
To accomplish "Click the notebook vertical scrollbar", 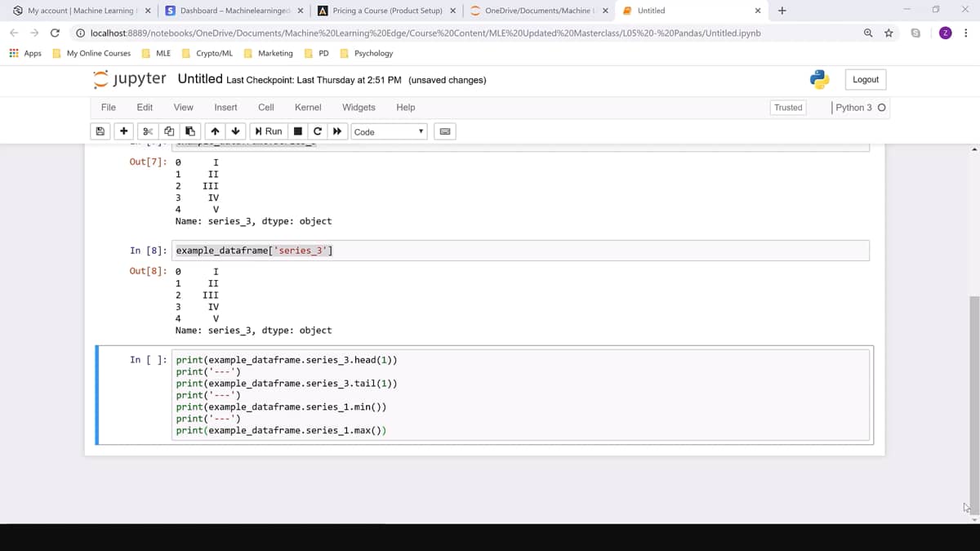I will click(974, 405).
